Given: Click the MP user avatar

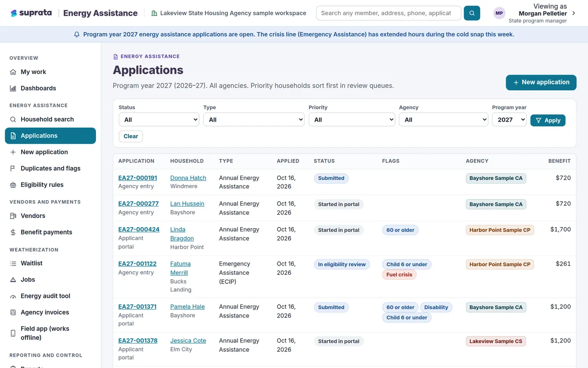Looking at the screenshot, I should [499, 13].
